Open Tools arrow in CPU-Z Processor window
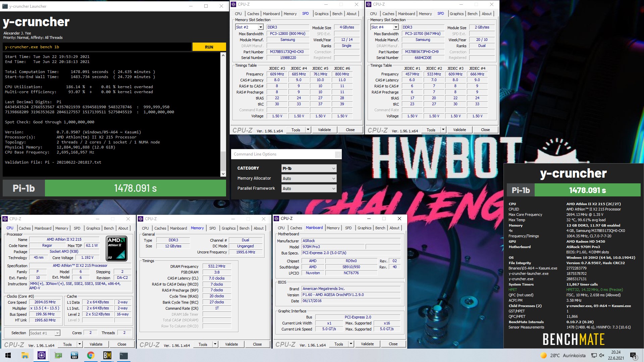The image size is (644, 362). pyautogui.click(x=79, y=344)
